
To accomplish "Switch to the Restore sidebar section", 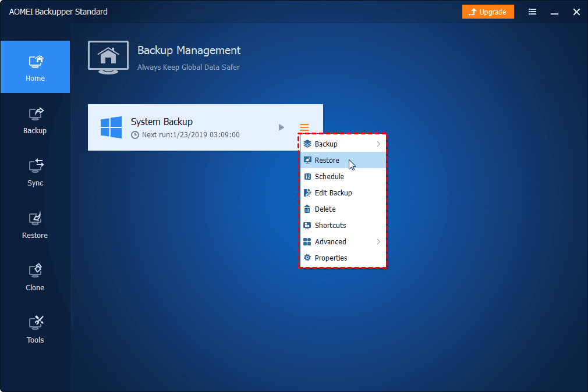I will pos(35,224).
